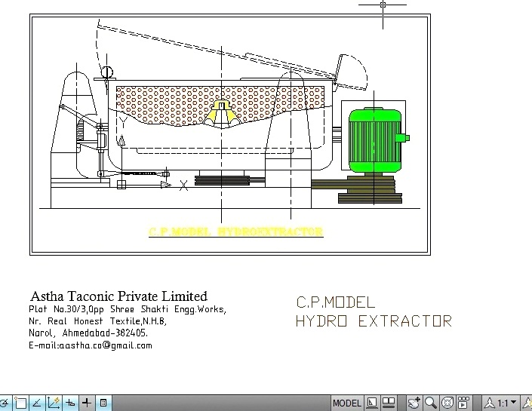
Task: Select the Pan hand tool
Action: click(414, 403)
